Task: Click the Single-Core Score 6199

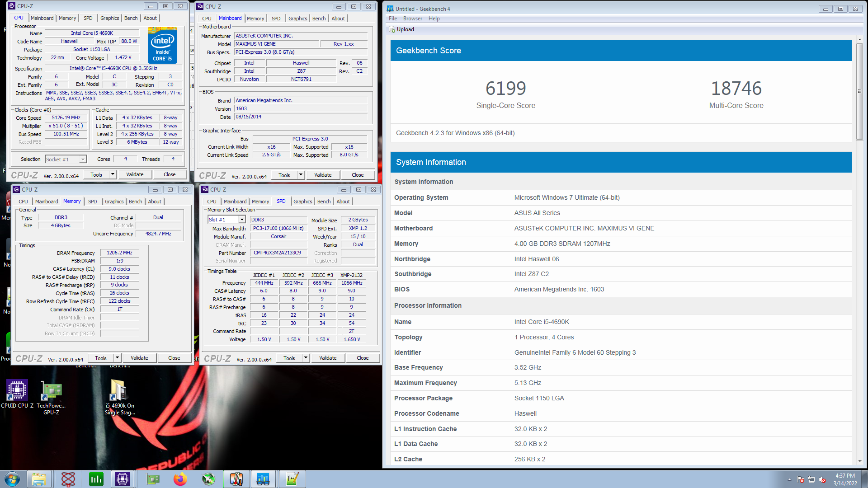Action: click(505, 89)
